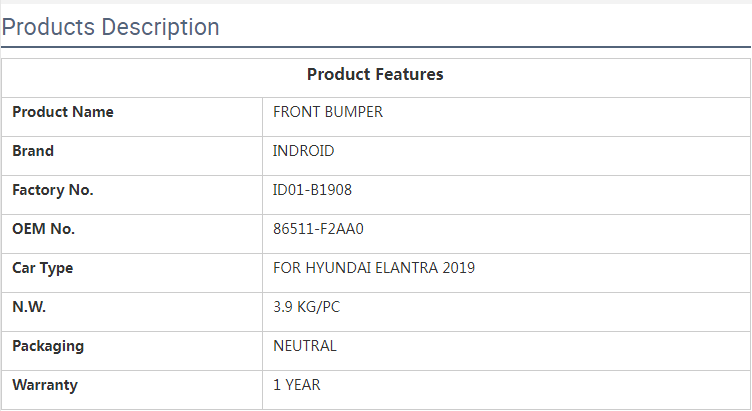Click the FRONT BUMPER value cell
This screenshot has width=752, height=411.
(328, 112)
